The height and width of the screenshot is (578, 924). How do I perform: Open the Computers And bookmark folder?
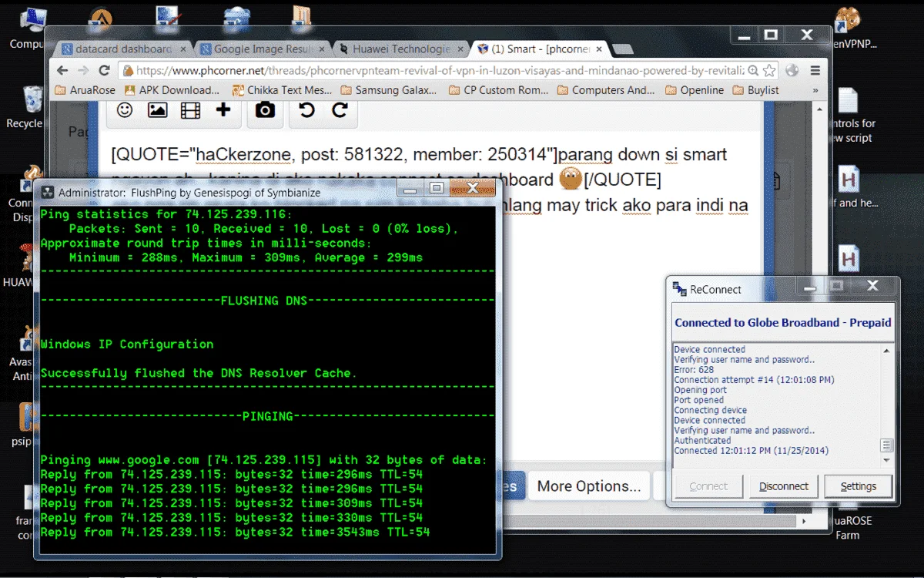click(606, 90)
